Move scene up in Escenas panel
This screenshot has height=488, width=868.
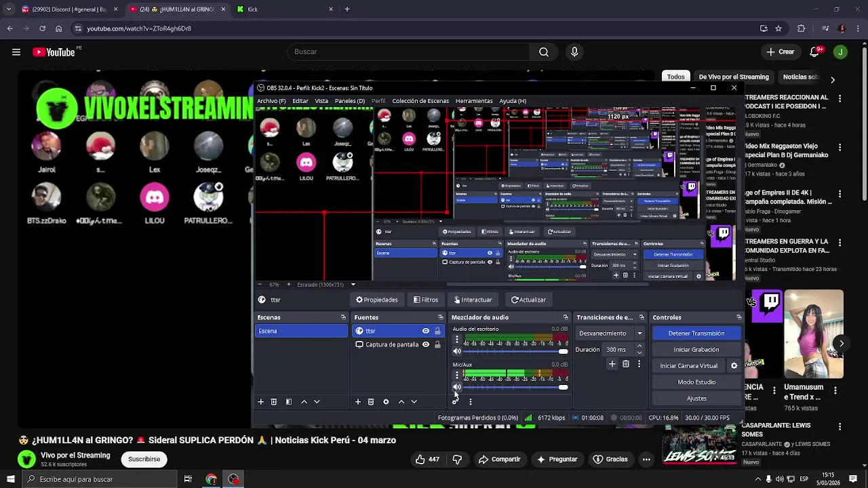(304, 402)
